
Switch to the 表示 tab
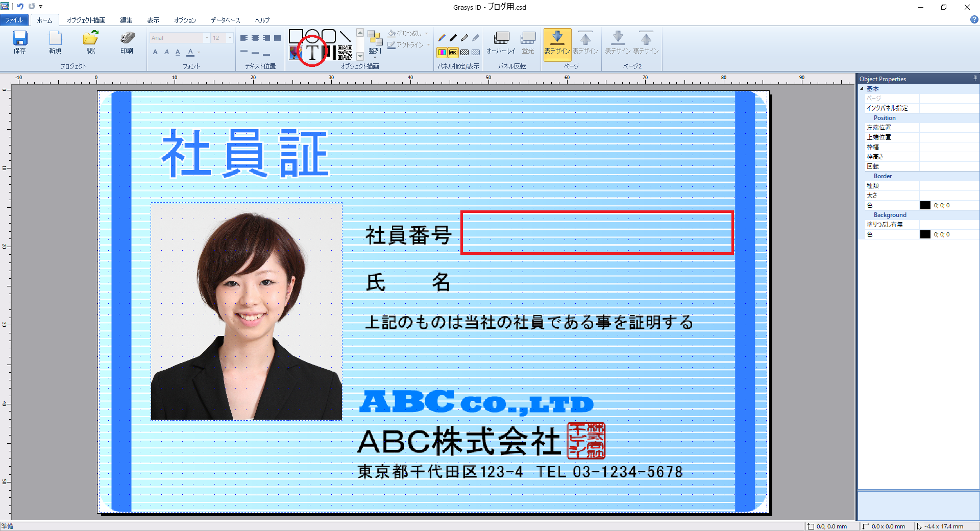153,20
